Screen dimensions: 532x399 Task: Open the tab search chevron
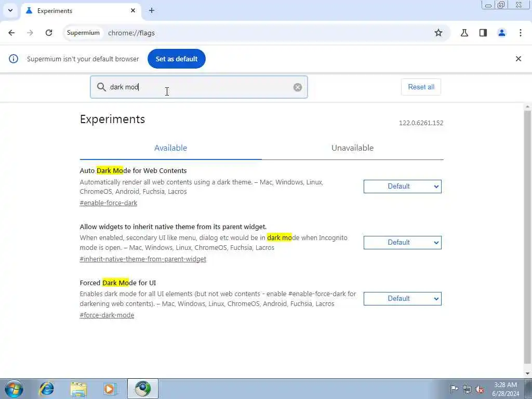click(x=10, y=10)
